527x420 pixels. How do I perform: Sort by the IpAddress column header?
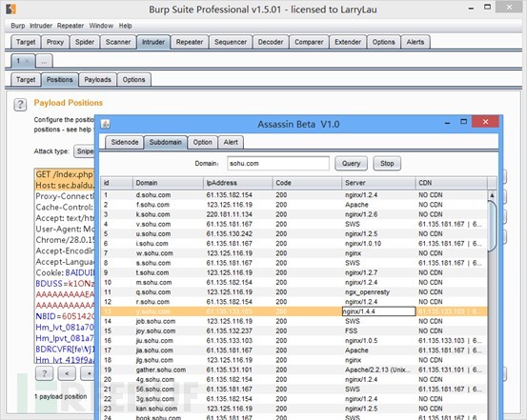point(238,183)
